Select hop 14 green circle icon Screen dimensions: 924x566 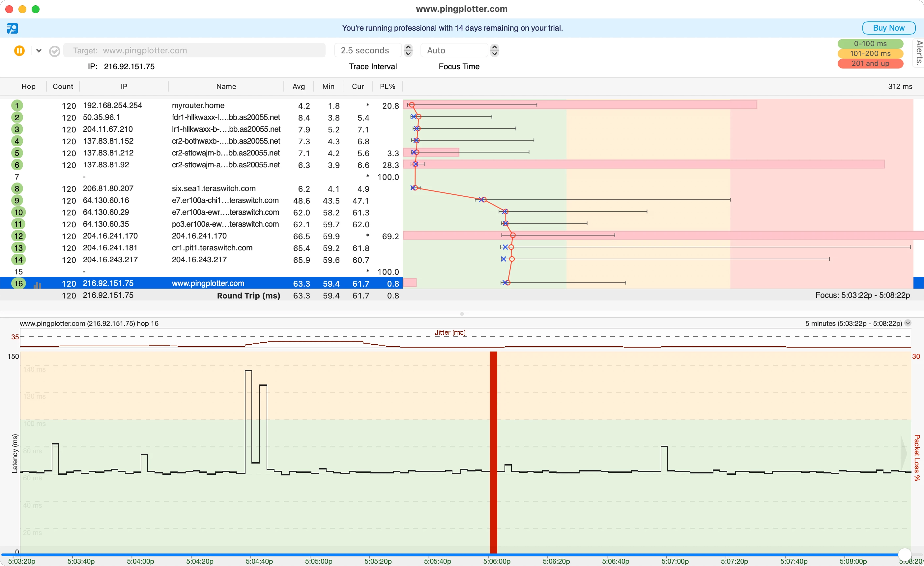pyautogui.click(x=18, y=260)
